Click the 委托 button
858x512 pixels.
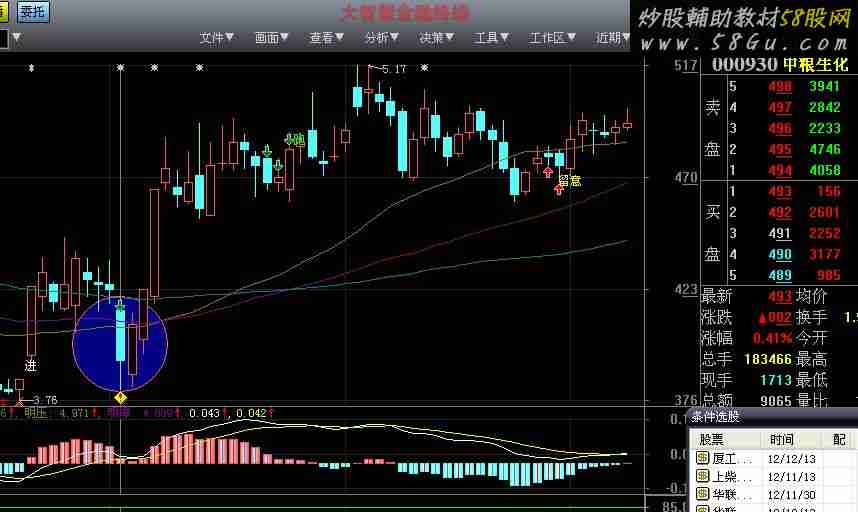click(x=33, y=11)
